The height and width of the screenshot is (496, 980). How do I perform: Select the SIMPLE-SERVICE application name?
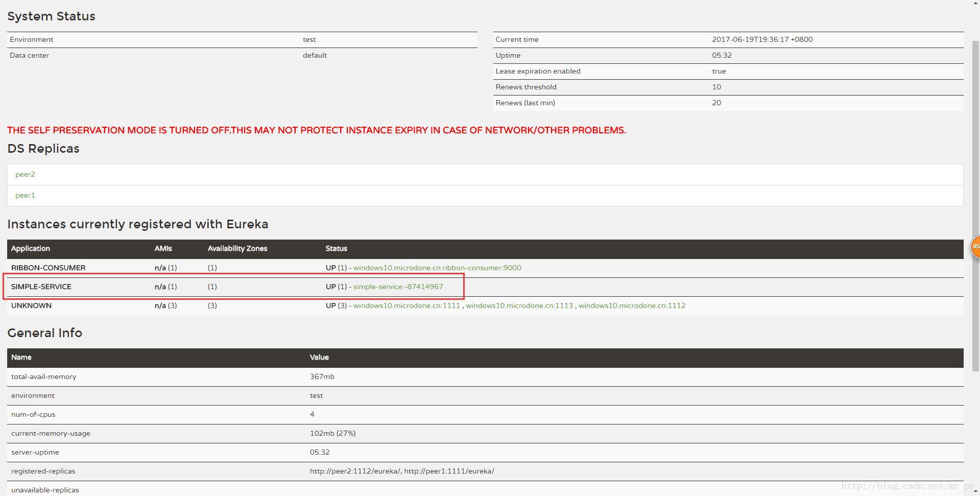pyautogui.click(x=41, y=287)
